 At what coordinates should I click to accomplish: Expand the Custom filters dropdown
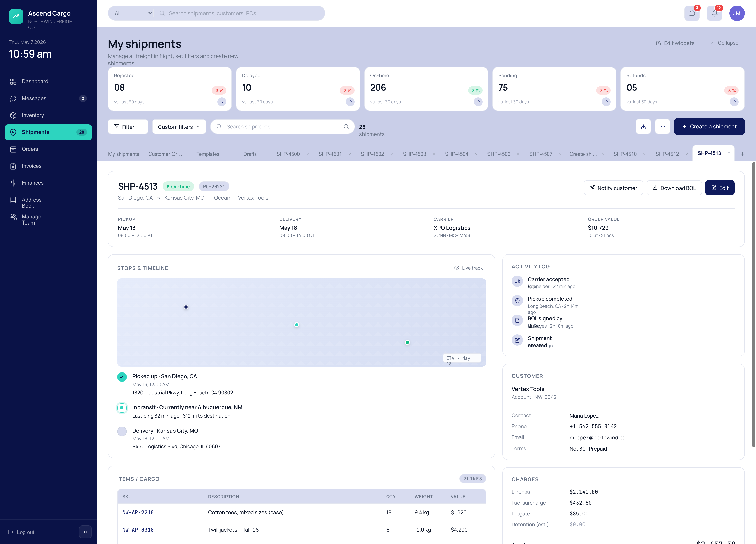coord(179,127)
